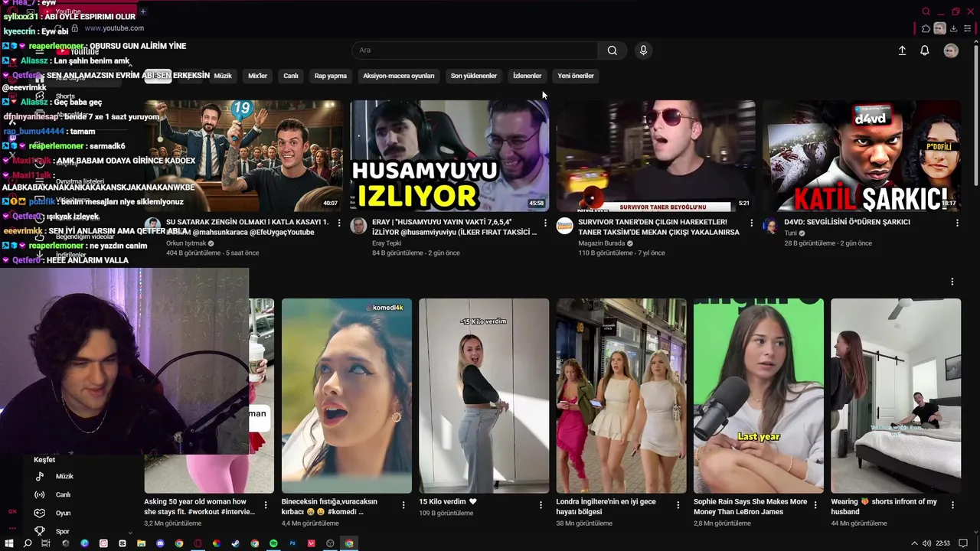The image size is (980, 551).
Task: Play the HUSAMYUYU İZLİYOR thumbnail
Action: coord(449,156)
